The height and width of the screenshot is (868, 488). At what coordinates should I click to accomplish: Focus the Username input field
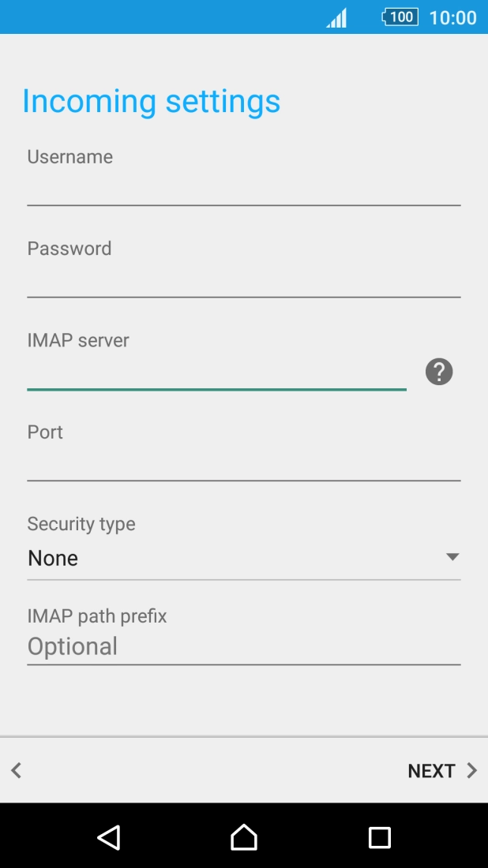(243, 189)
